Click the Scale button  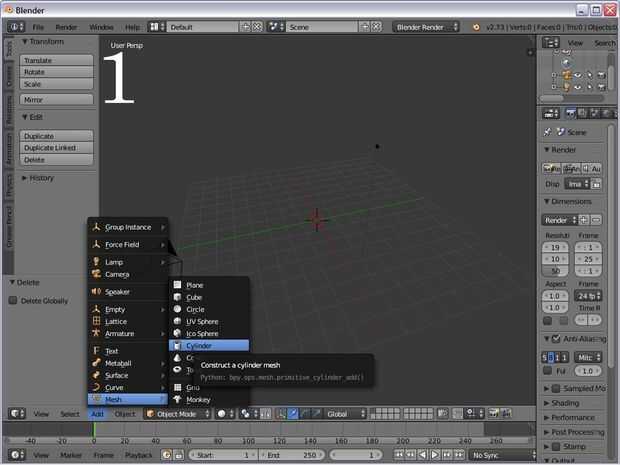(x=57, y=84)
